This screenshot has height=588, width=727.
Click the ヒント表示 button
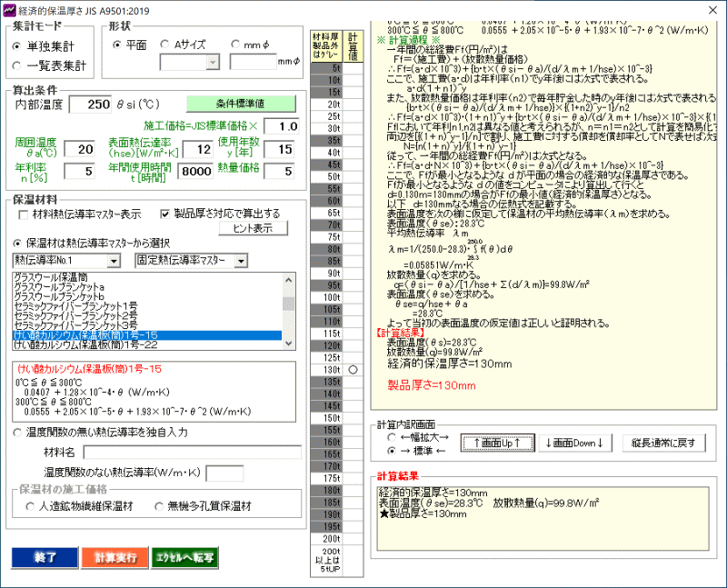246,229
